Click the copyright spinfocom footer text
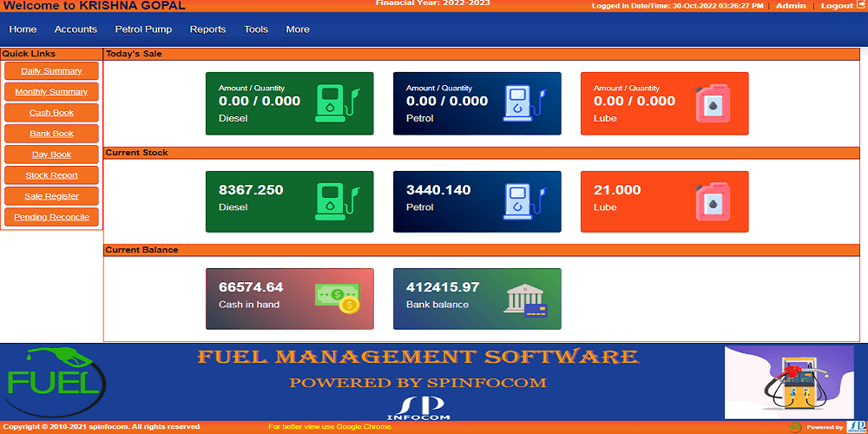Image resolution: width=868 pixels, height=434 pixels. click(x=102, y=427)
